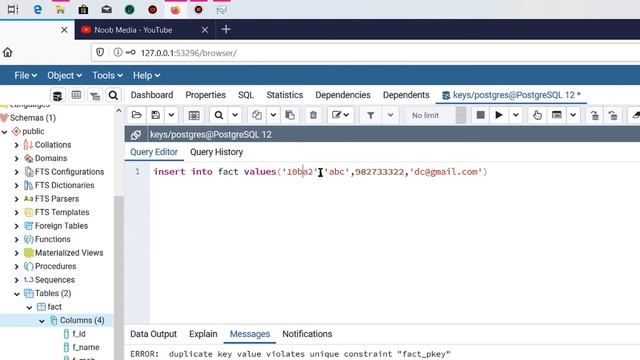Switch to SQL tab
The height and width of the screenshot is (360, 640).
246,95
